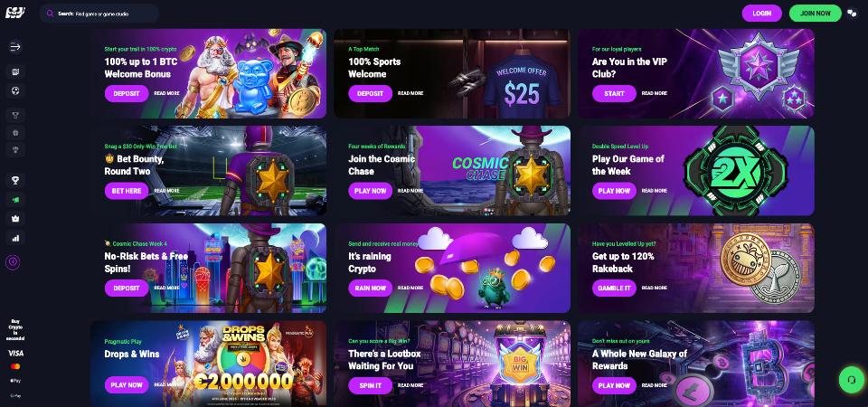
Task: Click DEPOSIT on the 1 BTC Welcome Bonus
Action: [127, 93]
